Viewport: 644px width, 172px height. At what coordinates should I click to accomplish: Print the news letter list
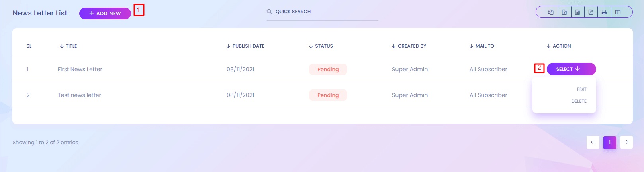pyautogui.click(x=604, y=12)
